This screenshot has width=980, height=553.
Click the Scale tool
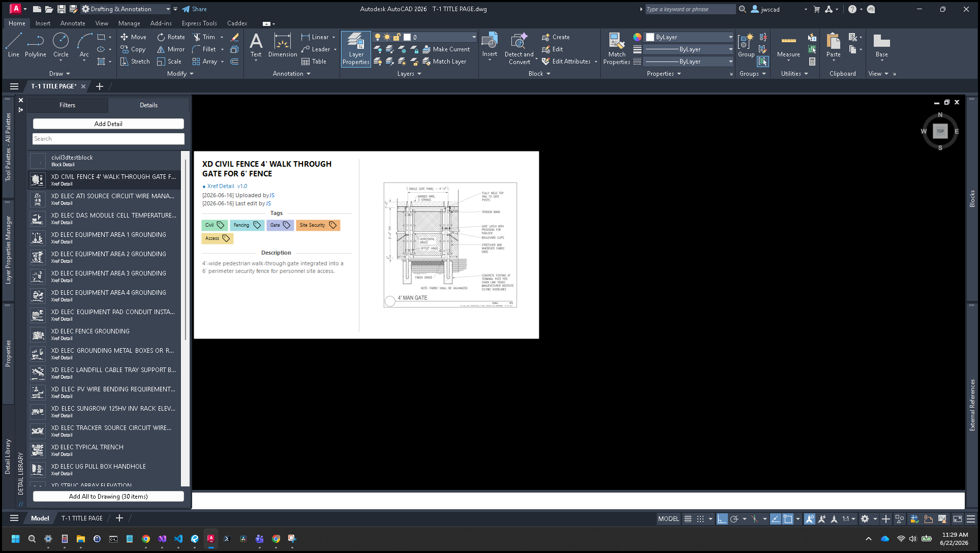tap(169, 62)
